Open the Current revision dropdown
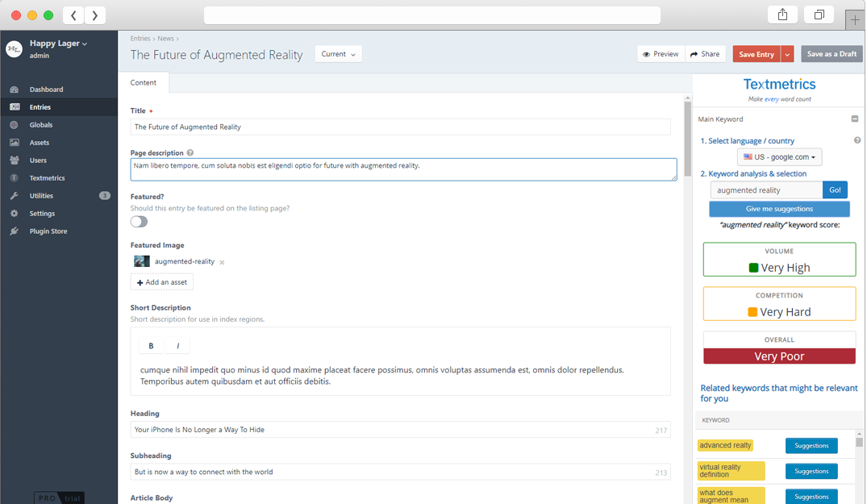Viewport: 867px width, 504px height. pyautogui.click(x=339, y=54)
